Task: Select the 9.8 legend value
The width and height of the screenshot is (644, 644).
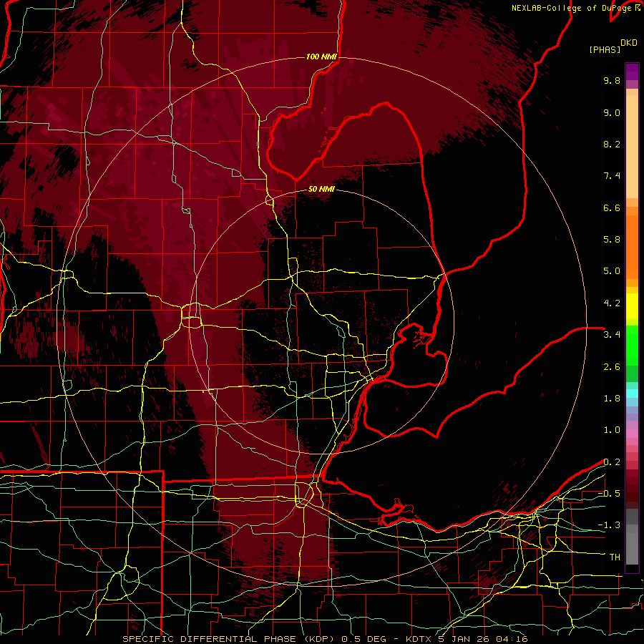Action: coord(612,80)
